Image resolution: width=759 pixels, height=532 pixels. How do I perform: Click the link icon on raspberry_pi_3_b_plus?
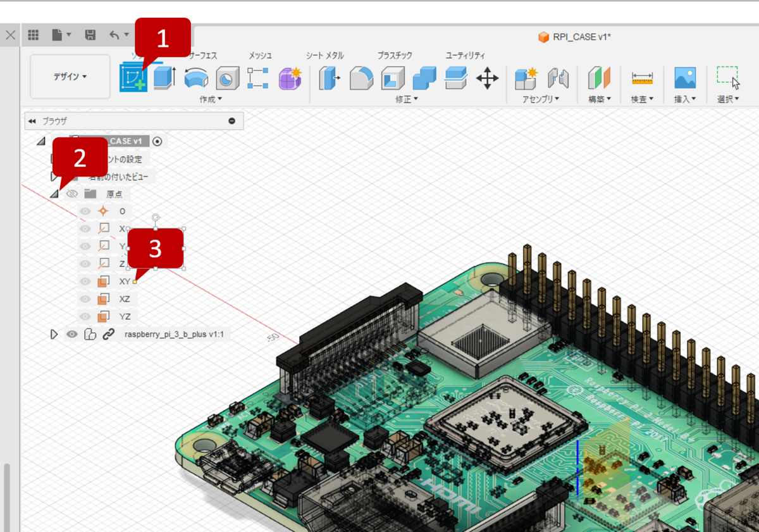pos(109,334)
